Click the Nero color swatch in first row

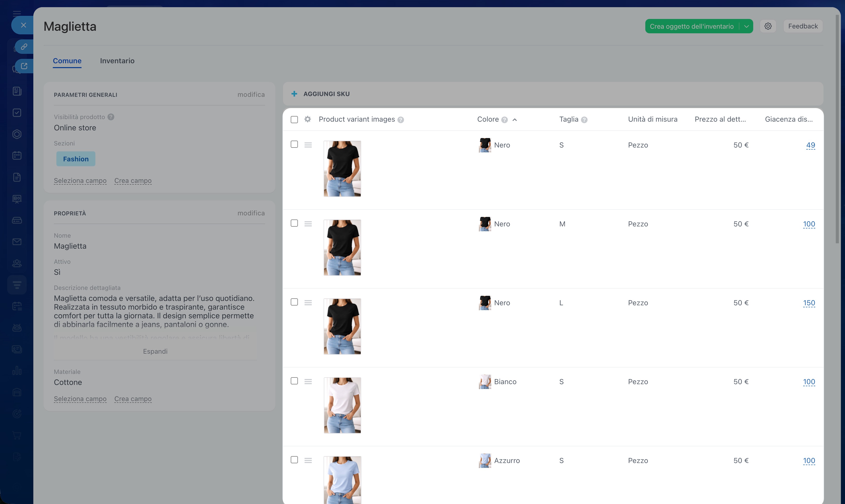[x=485, y=145]
